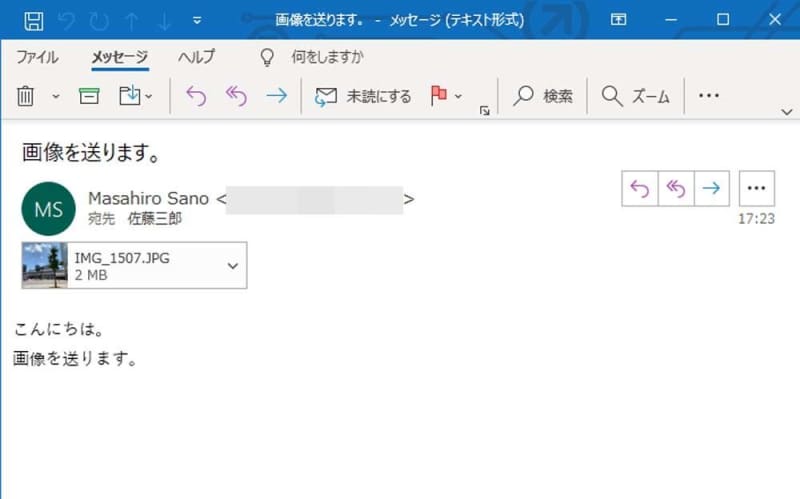The width and height of the screenshot is (800, 499).
Task: Click the sender name Masahiro Sano
Action: (148, 198)
